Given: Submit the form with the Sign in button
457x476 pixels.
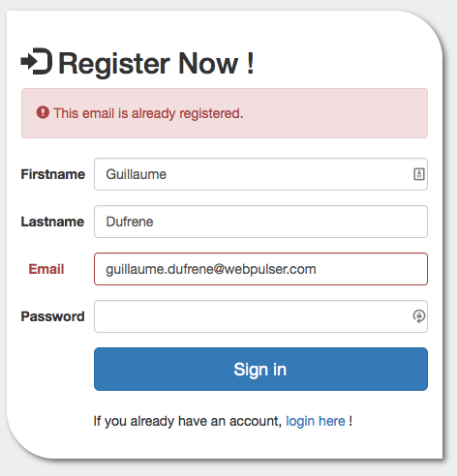Looking at the screenshot, I should coord(260,369).
